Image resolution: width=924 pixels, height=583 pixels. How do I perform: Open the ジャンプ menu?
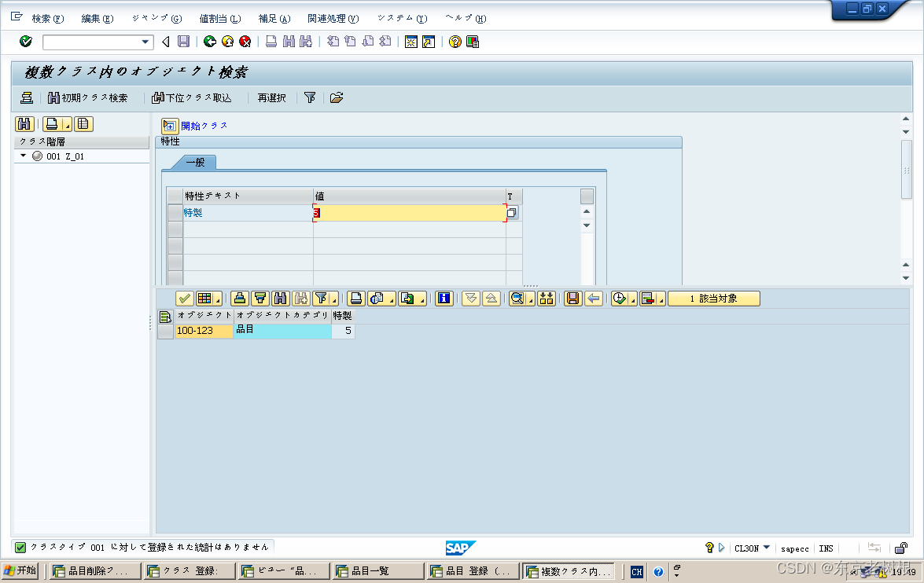pos(154,17)
